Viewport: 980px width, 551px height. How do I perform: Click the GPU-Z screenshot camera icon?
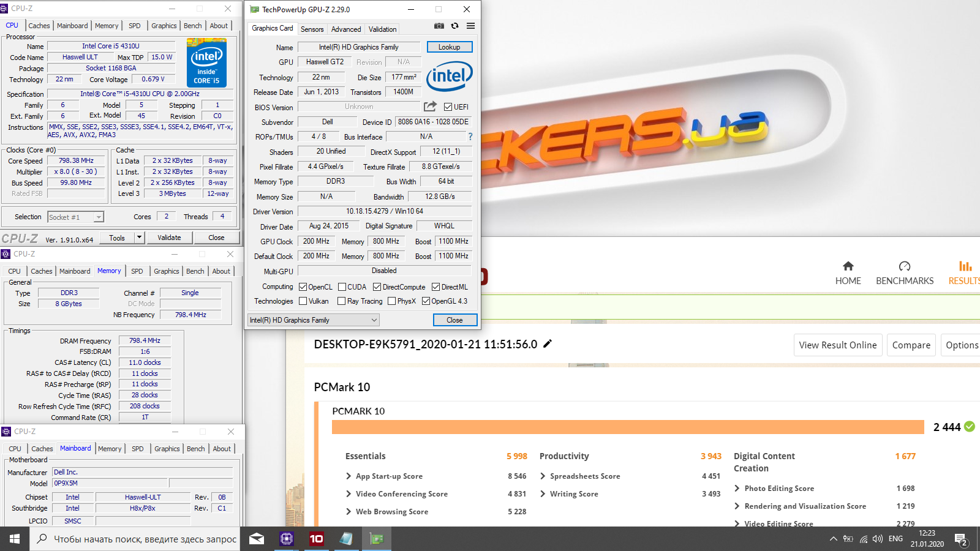pyautogui.click(x=439, y=26)
